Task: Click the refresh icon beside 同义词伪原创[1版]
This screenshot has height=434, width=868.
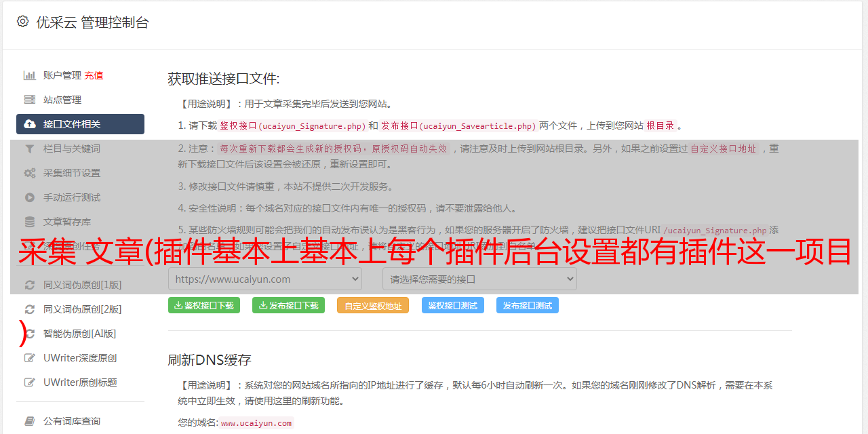Action: (30, 285)
